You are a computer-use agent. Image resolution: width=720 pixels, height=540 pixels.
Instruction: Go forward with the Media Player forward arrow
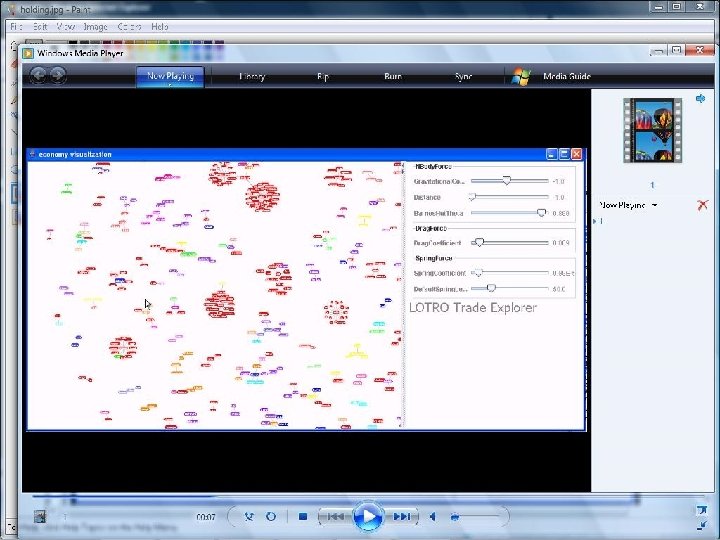click(x=57, y=75)
